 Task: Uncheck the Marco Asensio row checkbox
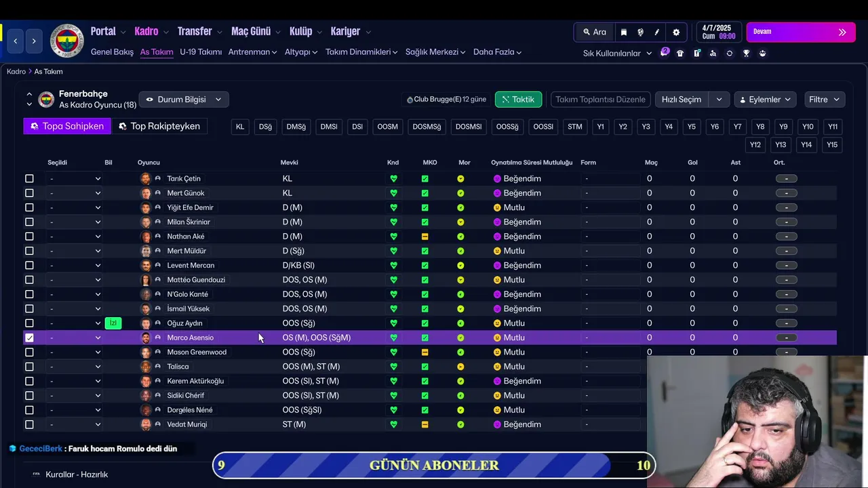tap(29, 338)
